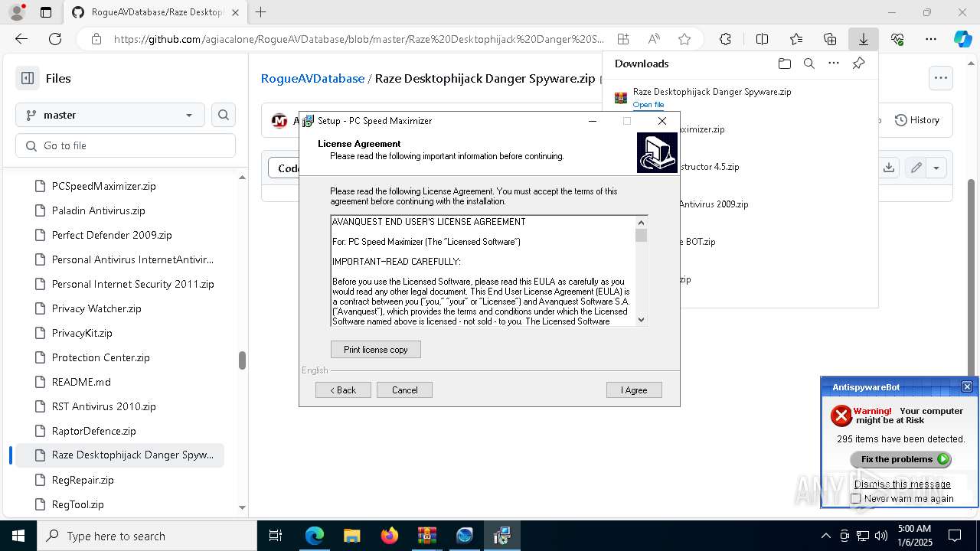Click the Downloads toolbar icon
Viewport: 980px width, 551px height.
coord(864,39)
